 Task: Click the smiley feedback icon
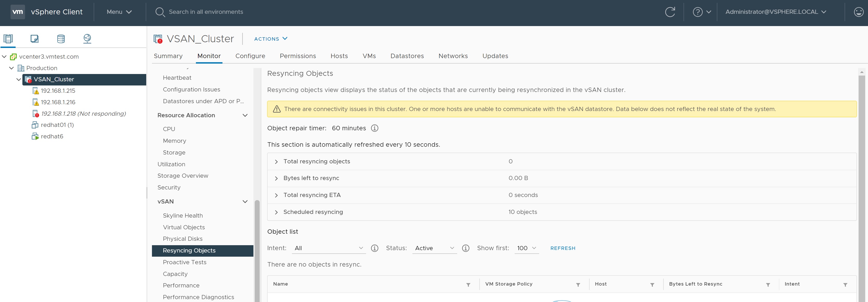tap(859, 12)
